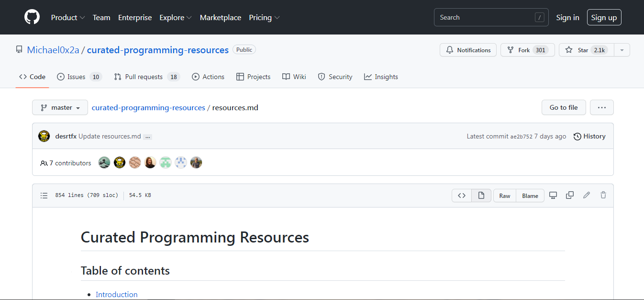
Task: Open file in GitHub Desktop icon
Action: point(553,196)
